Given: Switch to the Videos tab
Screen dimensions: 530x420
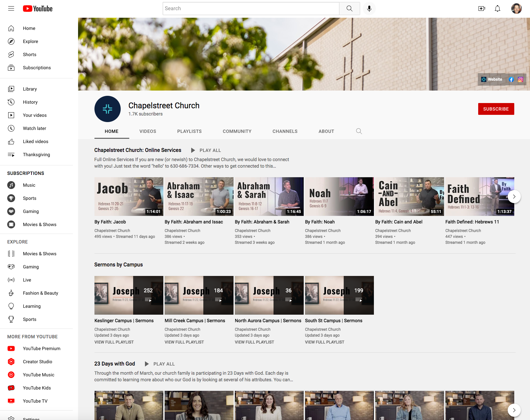Looking at the screenshot, I should [x=148, y=131].
